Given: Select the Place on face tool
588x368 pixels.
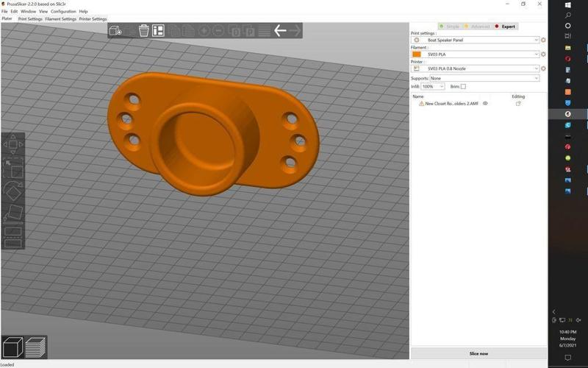Looking at the screenshot, I should coord(13,213).
